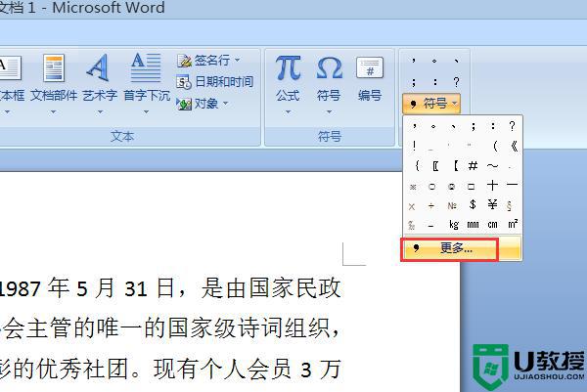587x392 pixels.
Task: Insert the # hash symbol
Action: pyautogui.click(x=473, y=165)
